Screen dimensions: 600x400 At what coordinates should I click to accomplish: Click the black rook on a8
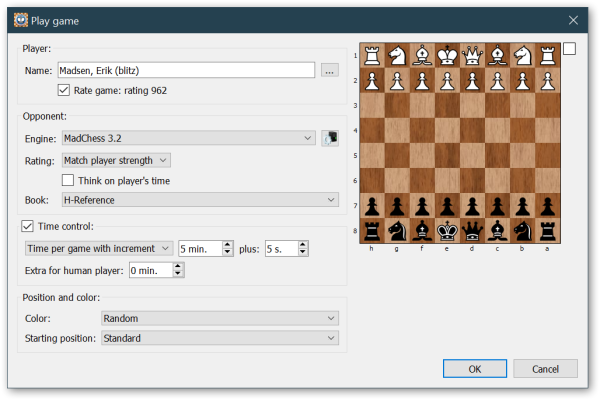[x=548, y=231]
